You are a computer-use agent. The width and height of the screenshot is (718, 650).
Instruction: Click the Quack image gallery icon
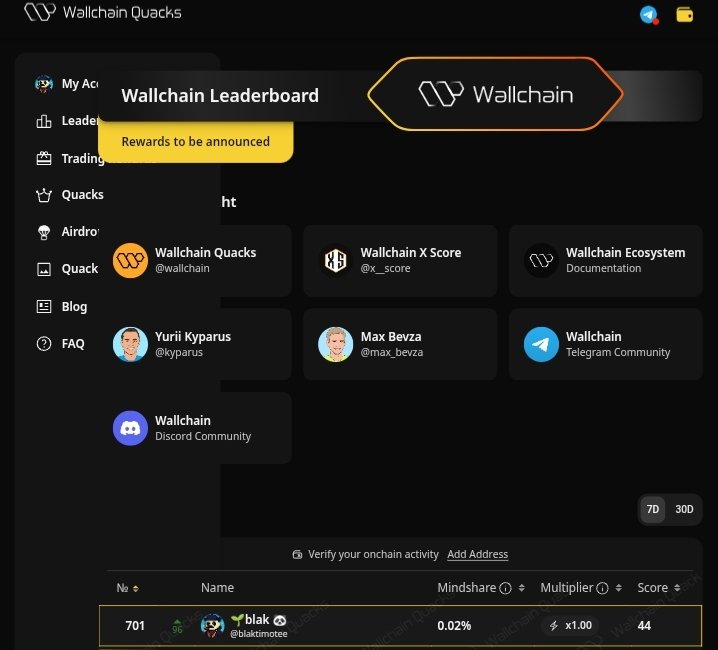(44, 269)
